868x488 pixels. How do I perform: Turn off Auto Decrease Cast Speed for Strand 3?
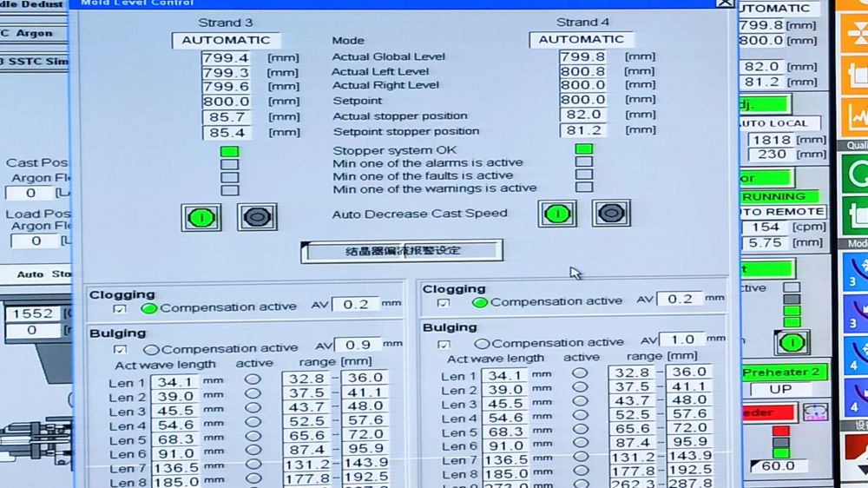[258, 216]
